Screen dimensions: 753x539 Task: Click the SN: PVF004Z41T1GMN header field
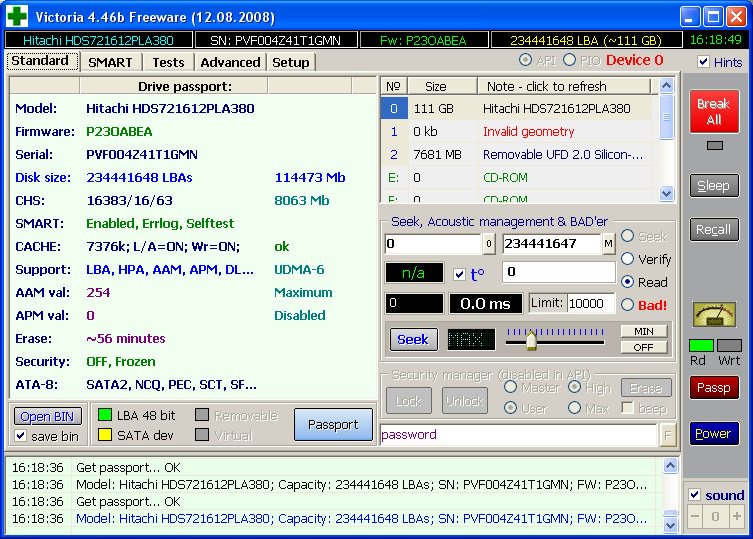[276, 40]
